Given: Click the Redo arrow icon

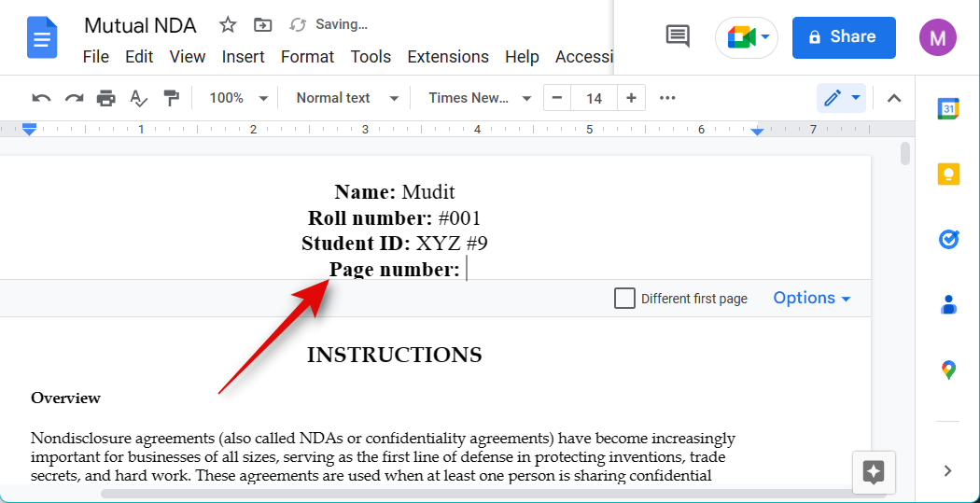Looking at the screenshot, I should (x=74, y=98).
